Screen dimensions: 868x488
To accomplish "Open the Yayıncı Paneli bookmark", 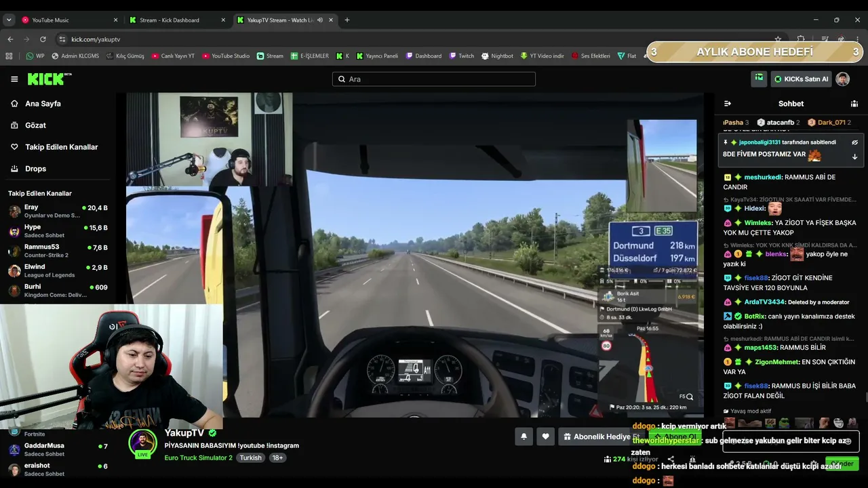I will 376,56.
